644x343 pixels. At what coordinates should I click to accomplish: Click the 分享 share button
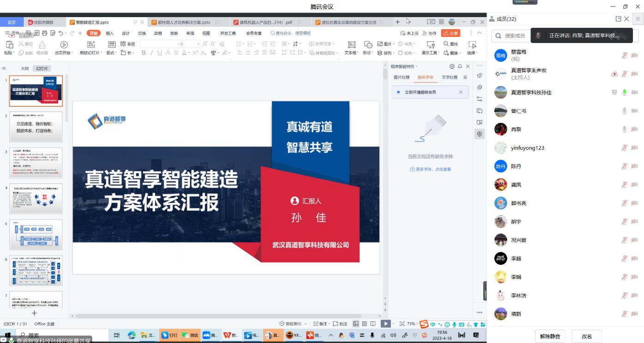[x=450, y=33]
